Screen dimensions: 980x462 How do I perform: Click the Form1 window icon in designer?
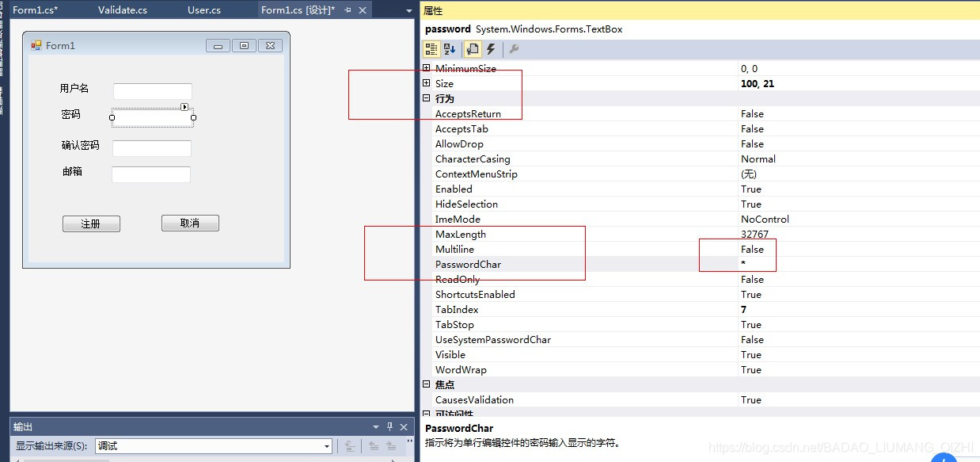36,45
